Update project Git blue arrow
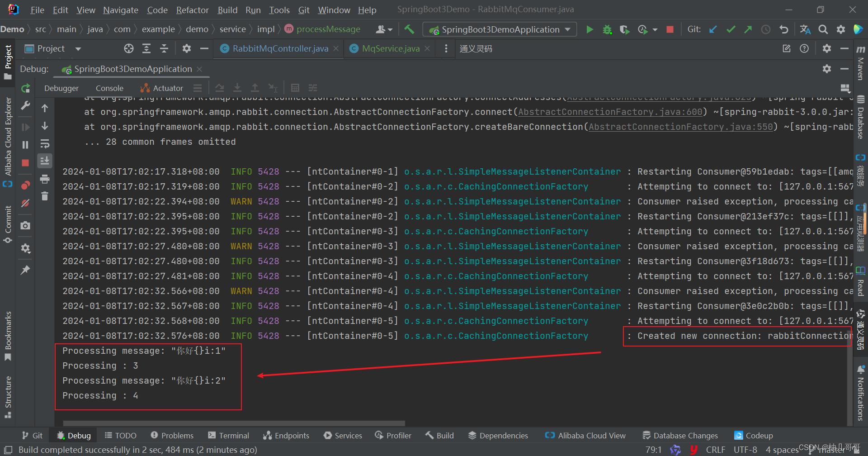Viewport: 868px width, 456px height. tap(713, 29)
